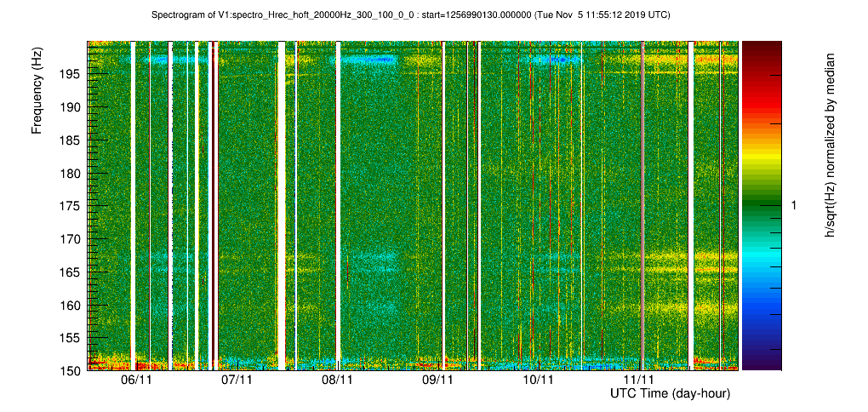Click the 10/11 time axis label
This screenshot has height=412, width=868.
[x=538, y=380]
